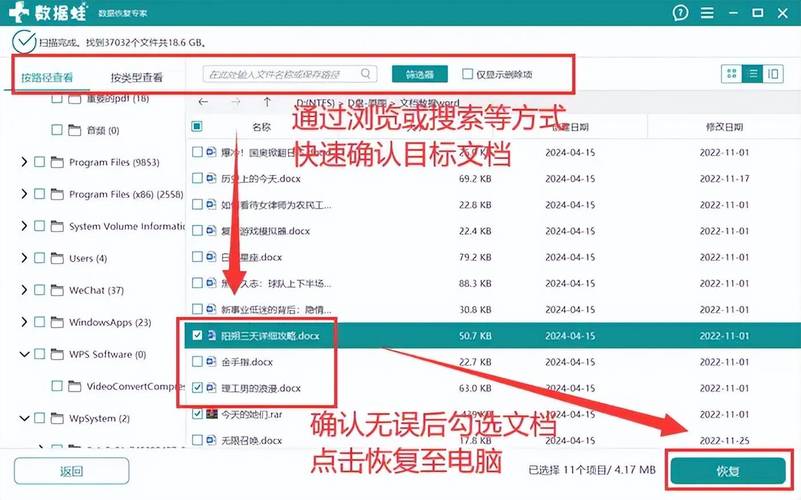This screenshot has height=500, width=801.
Task: Open the hamburger menu icon in the title bar
Action: (x=707, y=13)
